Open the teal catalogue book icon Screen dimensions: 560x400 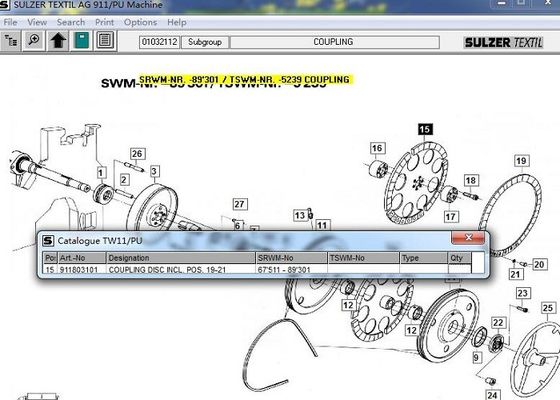pyautogui.click(x=81, y=41)
